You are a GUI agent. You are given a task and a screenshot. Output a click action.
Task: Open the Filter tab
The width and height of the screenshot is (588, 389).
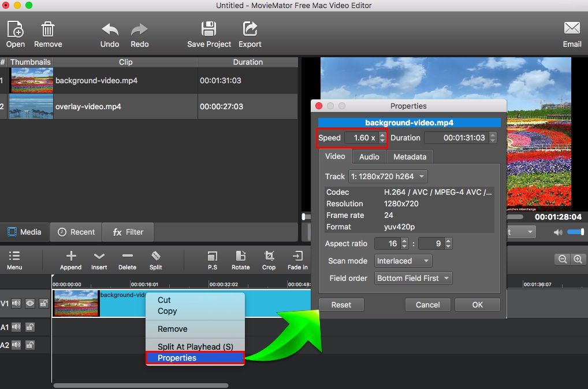click(128, 232)
